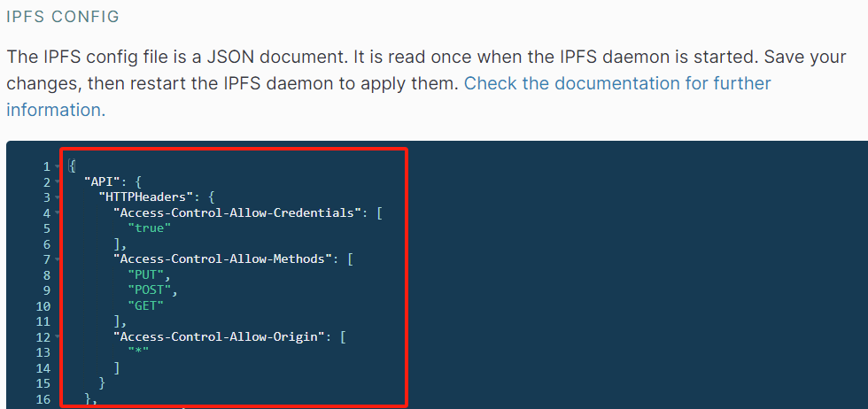Click the "Access-Control-Allow-Origin" key text
Image resolution: width=868 pixels, height=409 pixels.
click(x=218, y=336)
